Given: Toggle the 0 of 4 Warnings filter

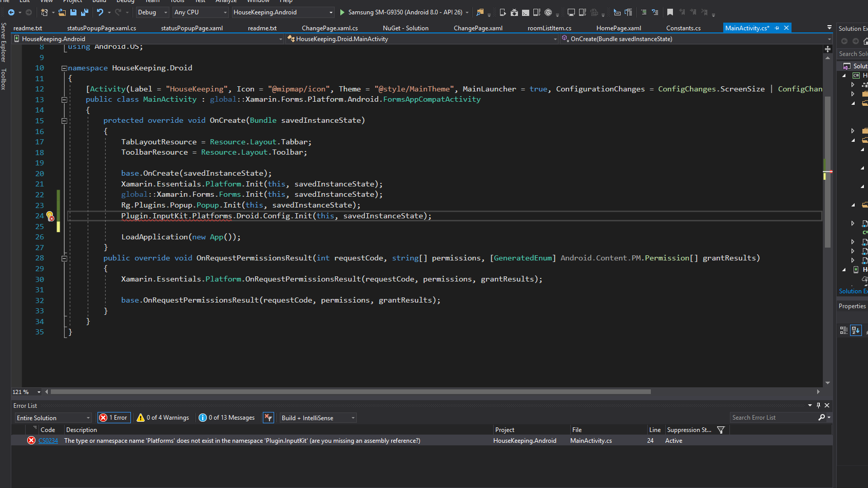Looking at the screenshot, I should point(163,418).
